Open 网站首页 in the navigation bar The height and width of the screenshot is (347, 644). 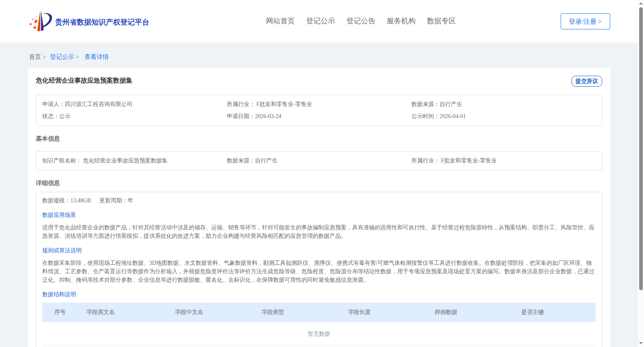[x=280, y=21]
